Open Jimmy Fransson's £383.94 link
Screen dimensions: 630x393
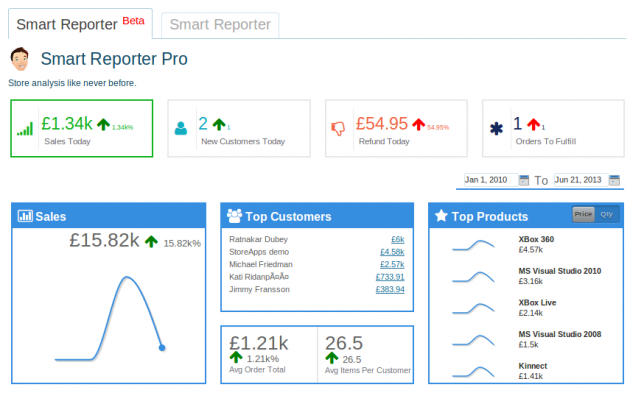pyautogui.click(x=390, y=289)
